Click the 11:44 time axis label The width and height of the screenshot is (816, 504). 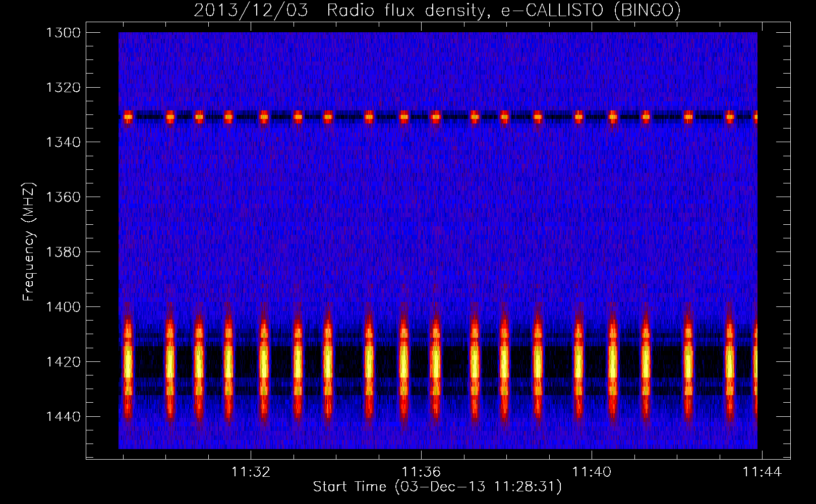[x=762, y=472]
